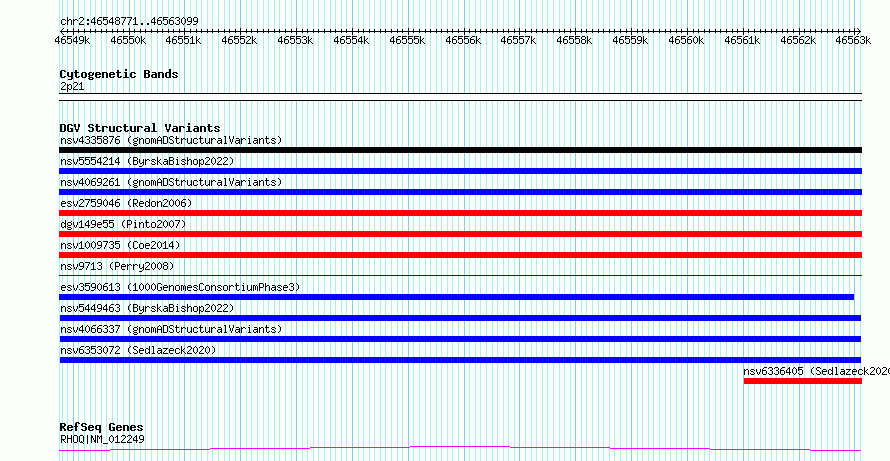Select the esv2759046 Redon2006 red bar
Image resolution: width=890 pixels, height=461 pixels.
(460, 213)
